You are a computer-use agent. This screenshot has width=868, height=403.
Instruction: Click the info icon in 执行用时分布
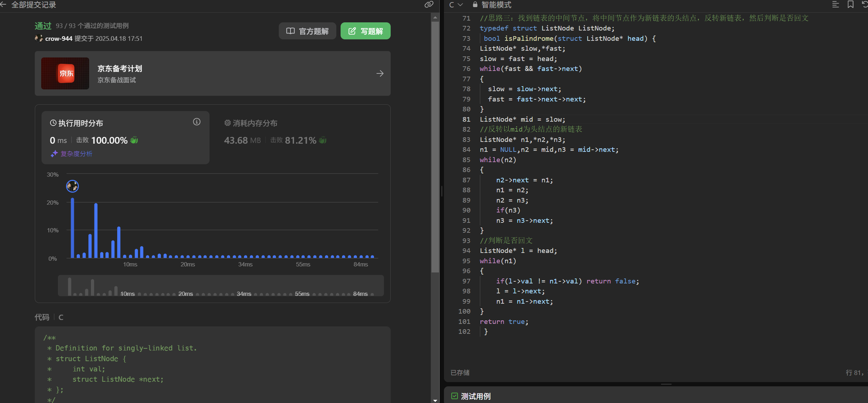[x=197, y=122]
